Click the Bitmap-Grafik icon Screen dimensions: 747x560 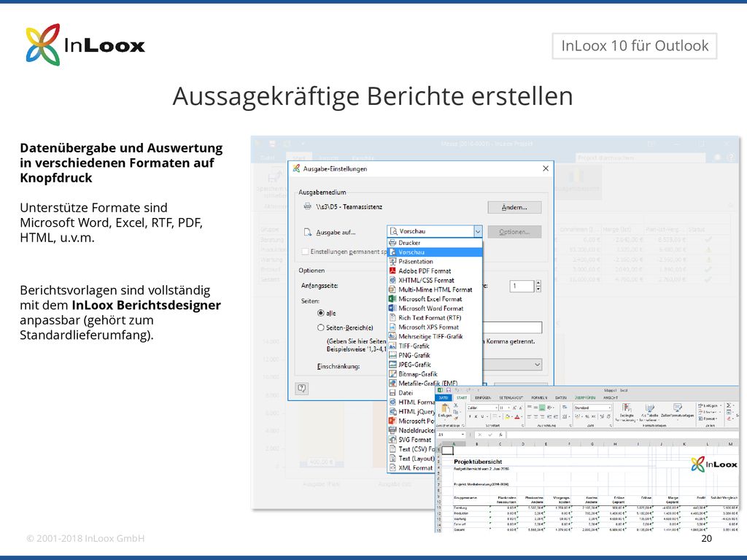pos(392,374)
